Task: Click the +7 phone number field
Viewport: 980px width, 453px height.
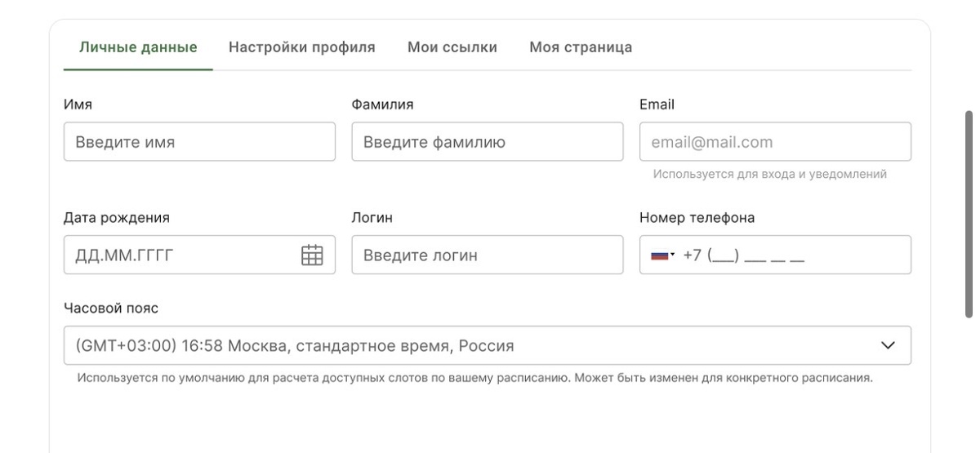Action: point(775,255)
